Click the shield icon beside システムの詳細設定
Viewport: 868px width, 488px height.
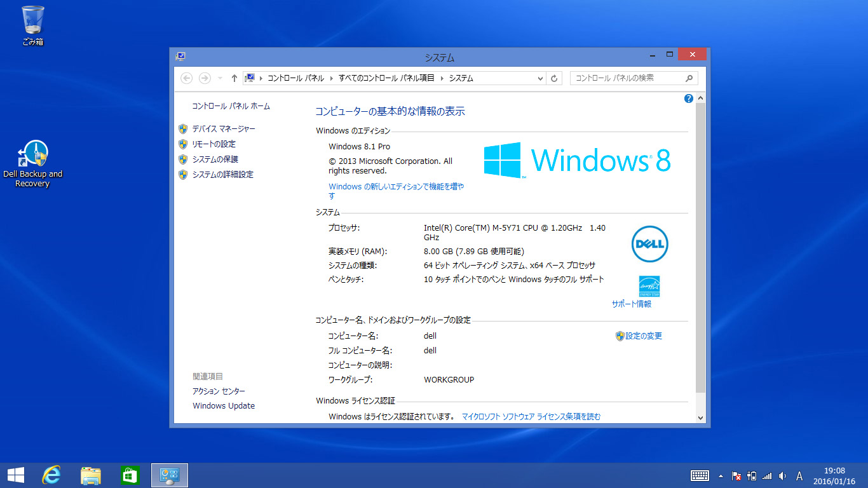tap(183, 175)
